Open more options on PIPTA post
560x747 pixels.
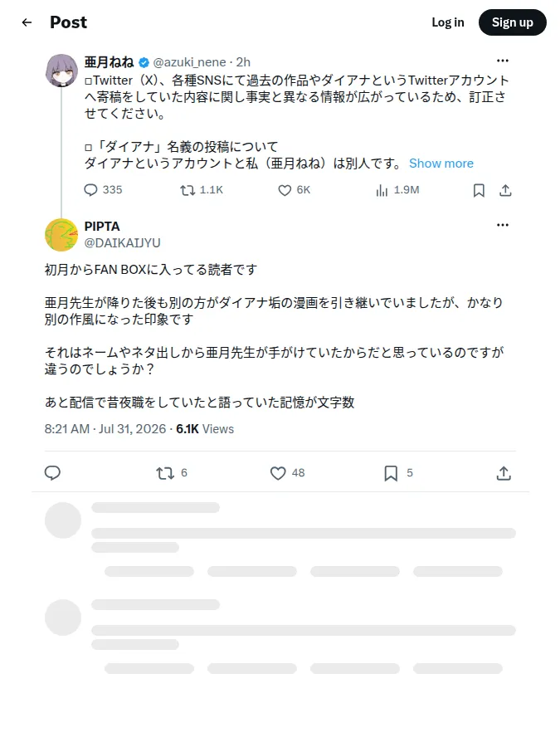point(503,225)
